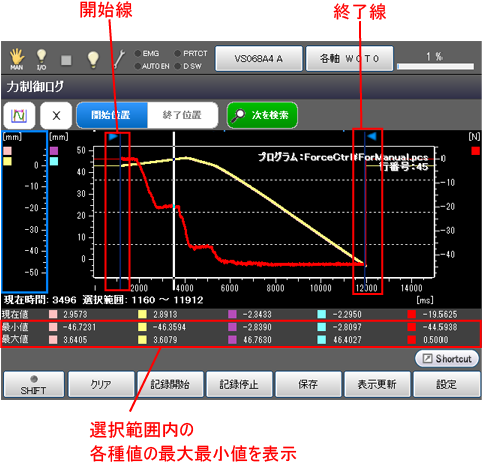The height and width of the screenshot is (463, 482).
Task: Open the VS068A4 A robot selector
Action: click(x=259, y=59)
